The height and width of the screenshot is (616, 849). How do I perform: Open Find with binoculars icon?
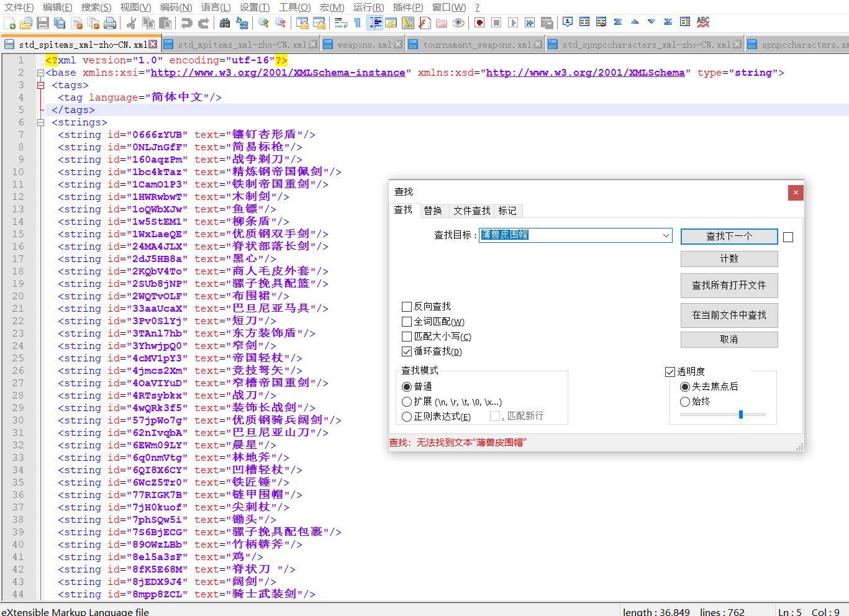225,23
